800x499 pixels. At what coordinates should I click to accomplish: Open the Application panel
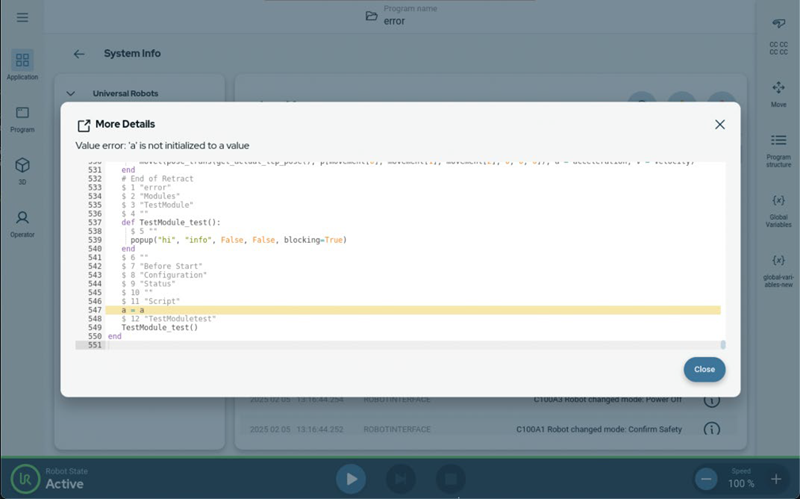22,65
